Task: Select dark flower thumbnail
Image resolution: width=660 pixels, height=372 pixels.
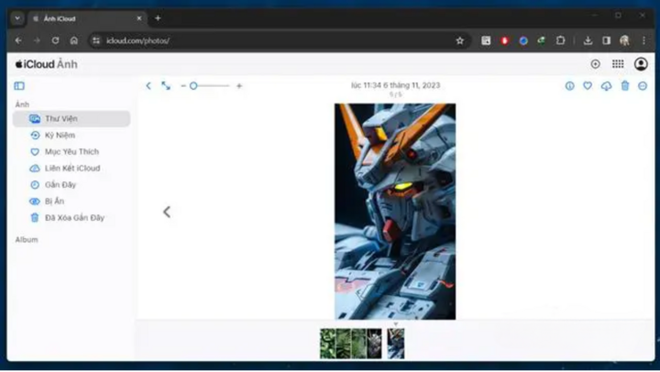Action: (x=374, y=344)
